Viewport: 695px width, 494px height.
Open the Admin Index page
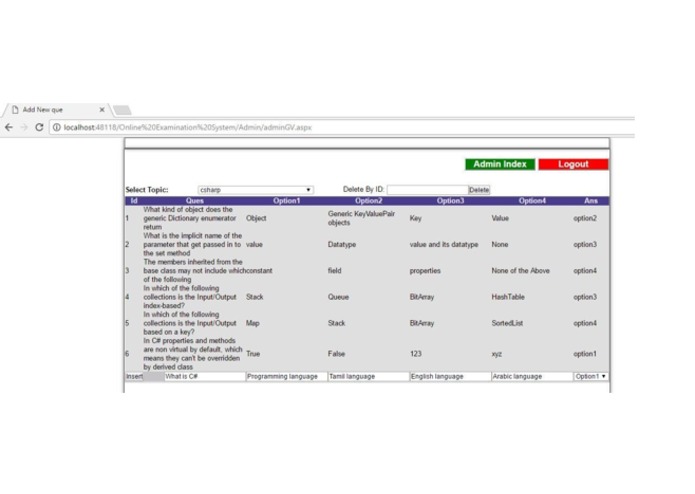(500, 164)
